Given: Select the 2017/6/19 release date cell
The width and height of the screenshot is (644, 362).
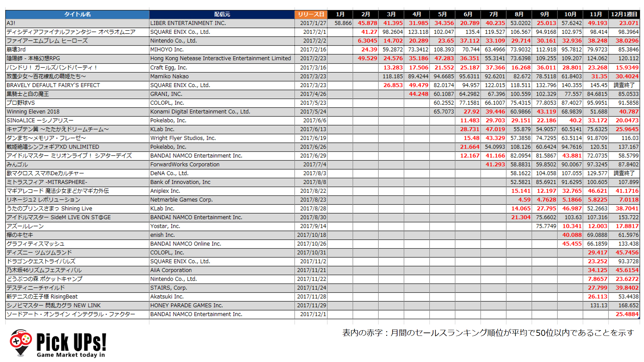Looking at the screenshot, I should 311,138.
